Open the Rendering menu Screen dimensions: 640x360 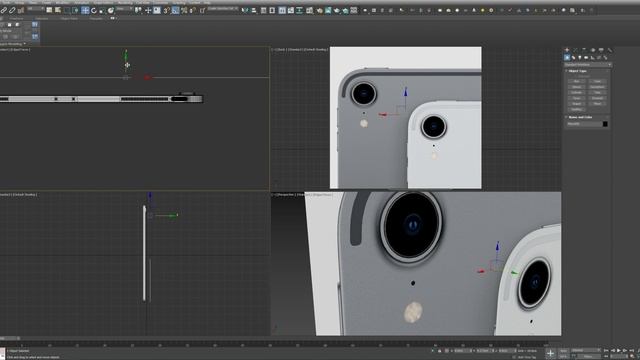[x=125, y=2]
